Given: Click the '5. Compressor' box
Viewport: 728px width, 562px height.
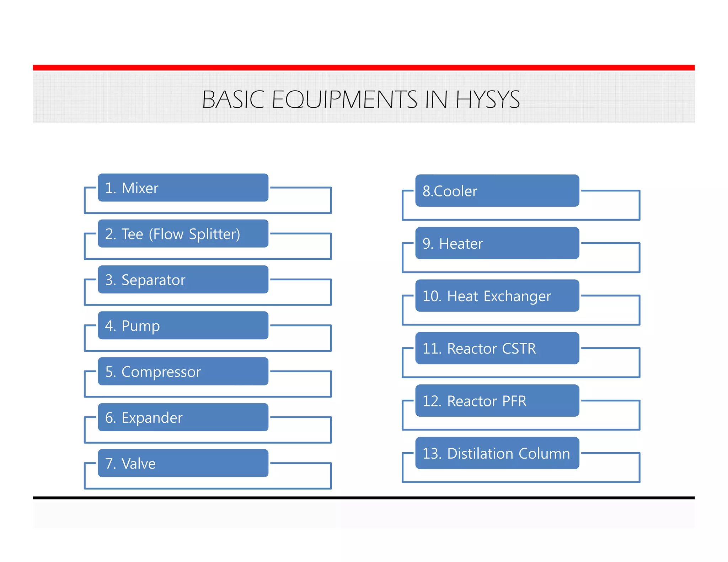Looking at the screenshot, I should tap(183, 371).
